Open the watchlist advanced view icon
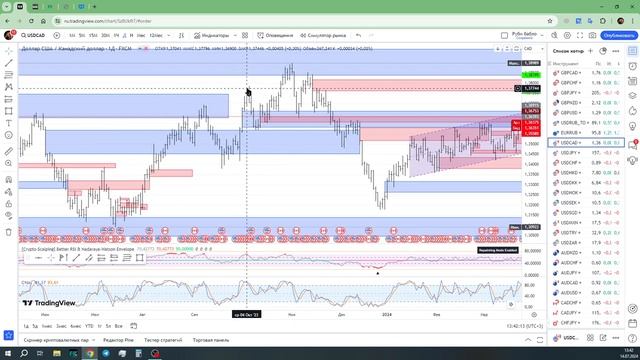This screenshot has width=640, height=360. click(x=603, y=51)
